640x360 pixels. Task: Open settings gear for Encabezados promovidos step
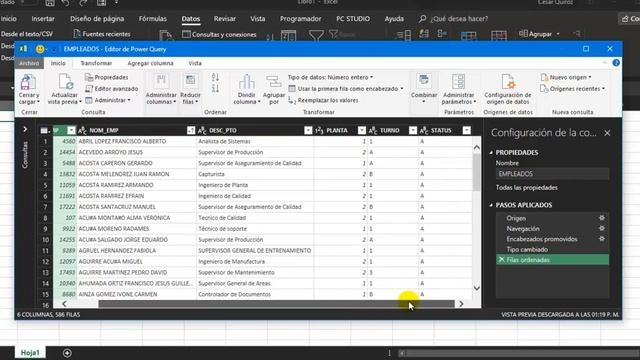tap(602, 239)
